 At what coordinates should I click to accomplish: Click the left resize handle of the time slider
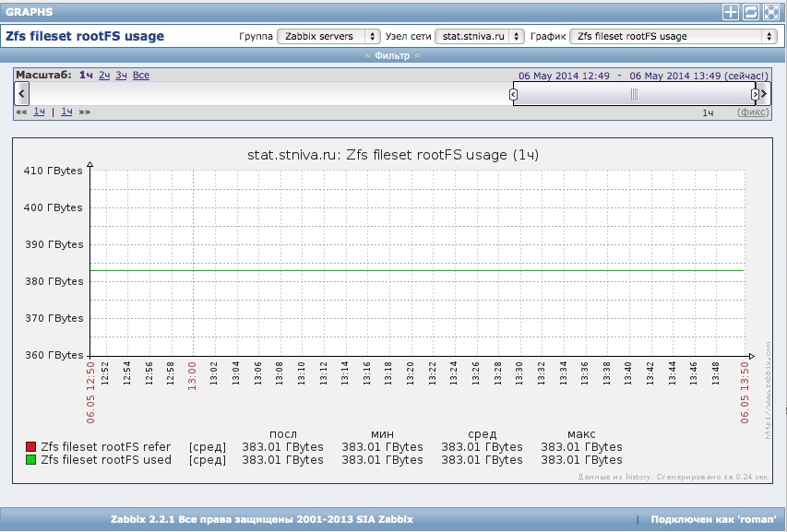coord(514,93)
